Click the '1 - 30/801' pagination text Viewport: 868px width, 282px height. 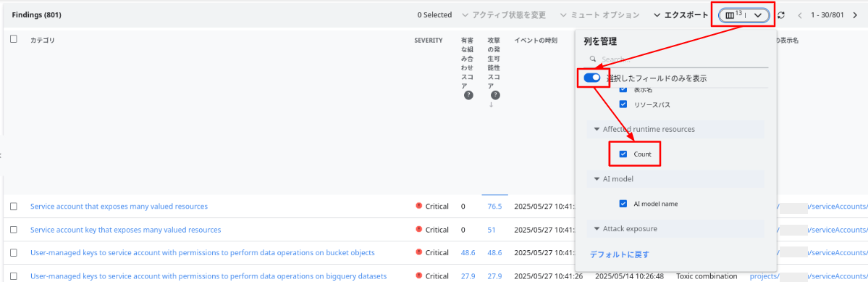tap(827, 15)
